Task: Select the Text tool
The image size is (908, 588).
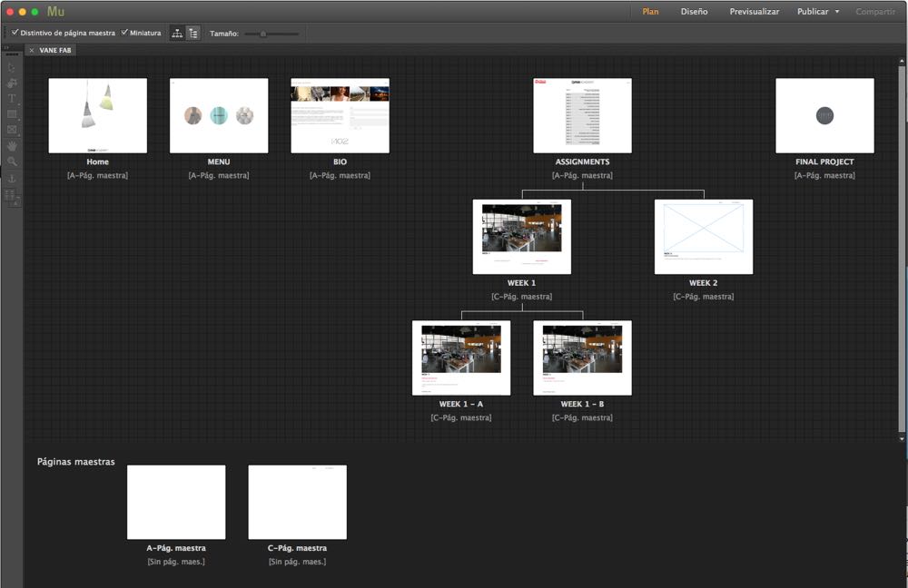Action: [12, 98]
